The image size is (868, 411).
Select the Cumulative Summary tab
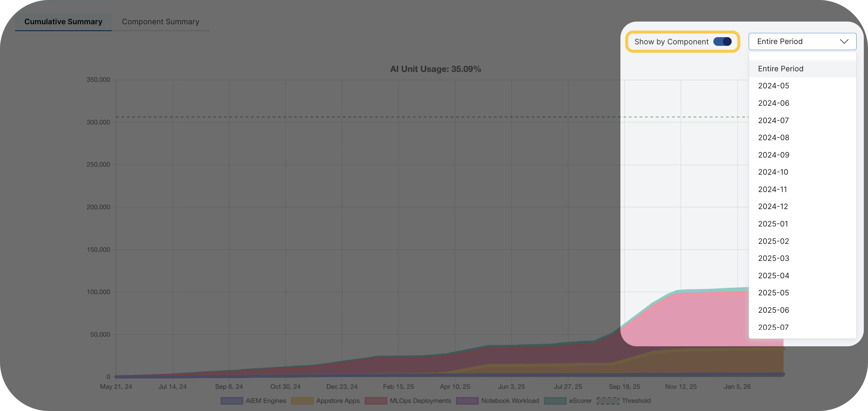click(63, 22)
